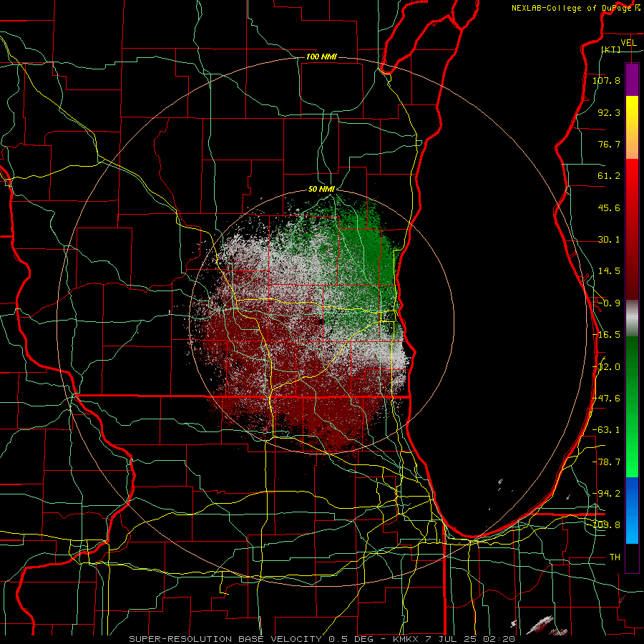Click the -16.5 velocity scale value
644x644 pixels.
pyautogui.click(x=606, y=335)
